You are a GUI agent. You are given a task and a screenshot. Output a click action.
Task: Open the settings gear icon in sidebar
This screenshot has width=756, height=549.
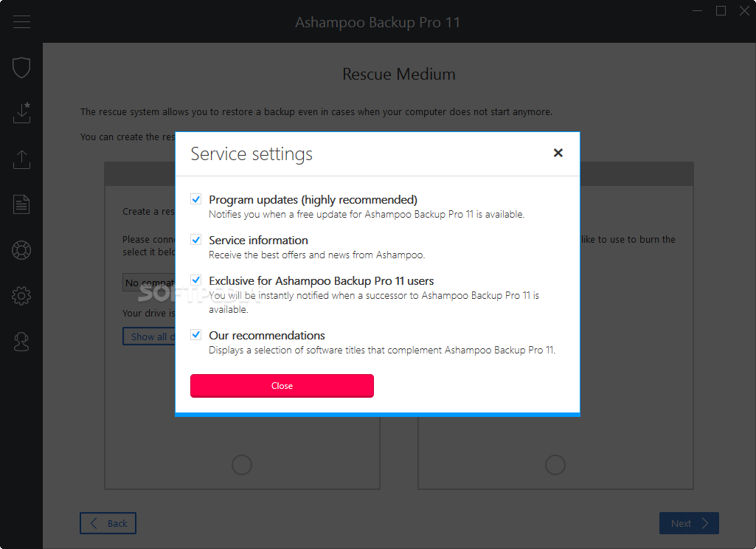point(21,295)
